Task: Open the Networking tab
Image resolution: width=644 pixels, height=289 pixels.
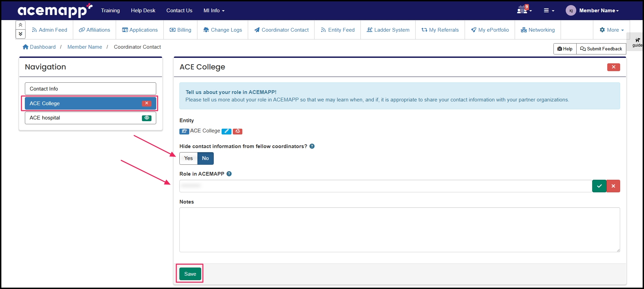Action: pyautogui.click(x=538, y=30)
